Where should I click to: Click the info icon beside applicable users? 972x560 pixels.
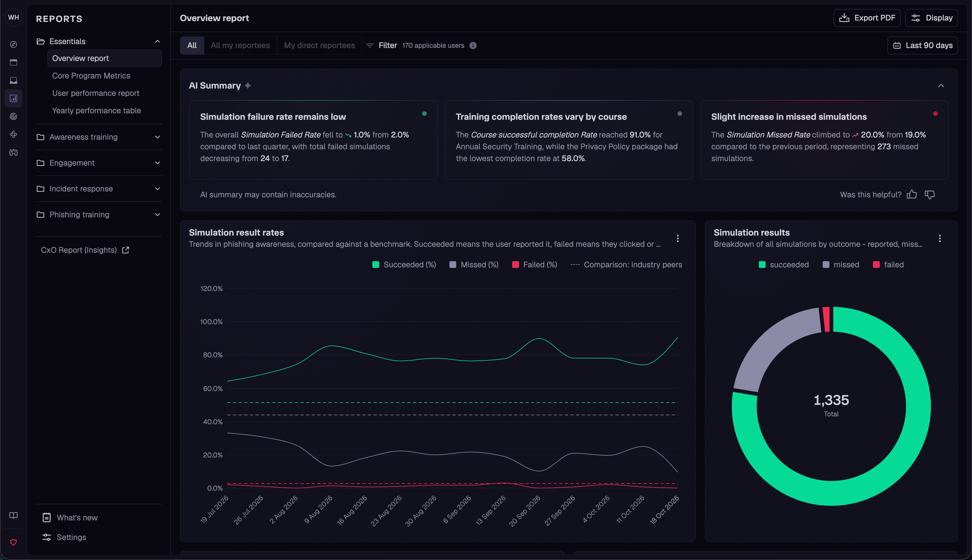pyautogui.click(x=473, y=45)
